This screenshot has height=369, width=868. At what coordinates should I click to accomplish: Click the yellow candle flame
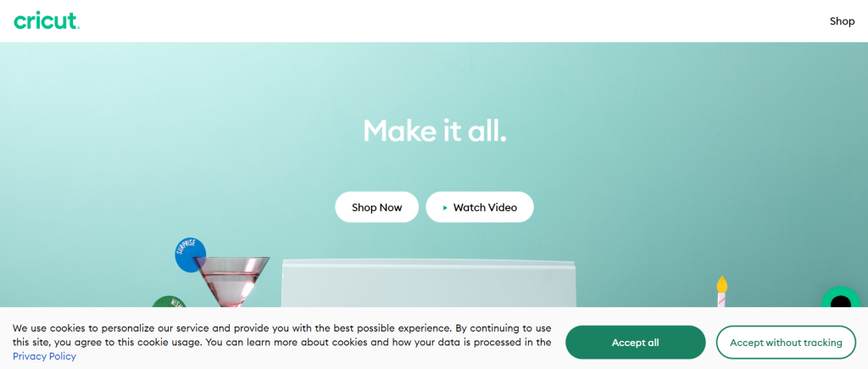pos(722,284)
